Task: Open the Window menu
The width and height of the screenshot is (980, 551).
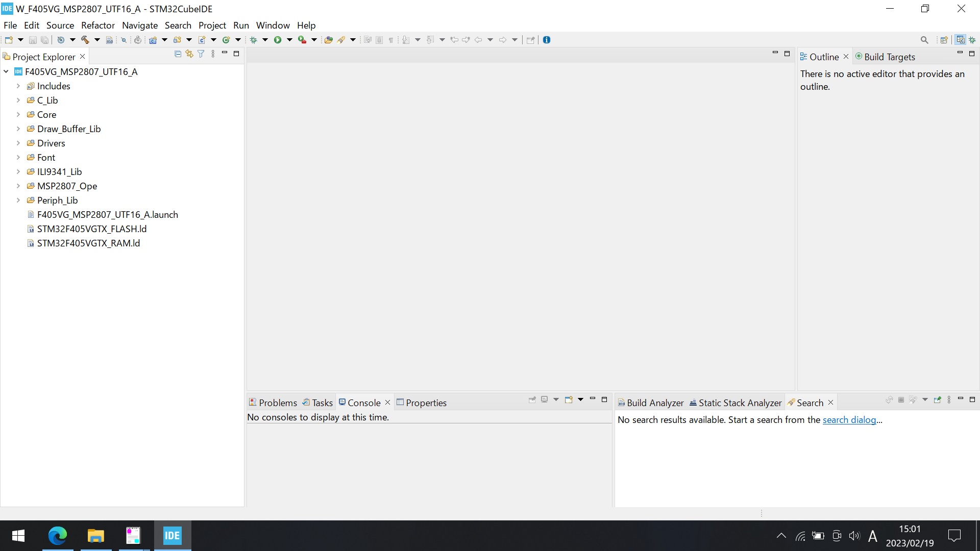Action: click(x=273, y=25)
